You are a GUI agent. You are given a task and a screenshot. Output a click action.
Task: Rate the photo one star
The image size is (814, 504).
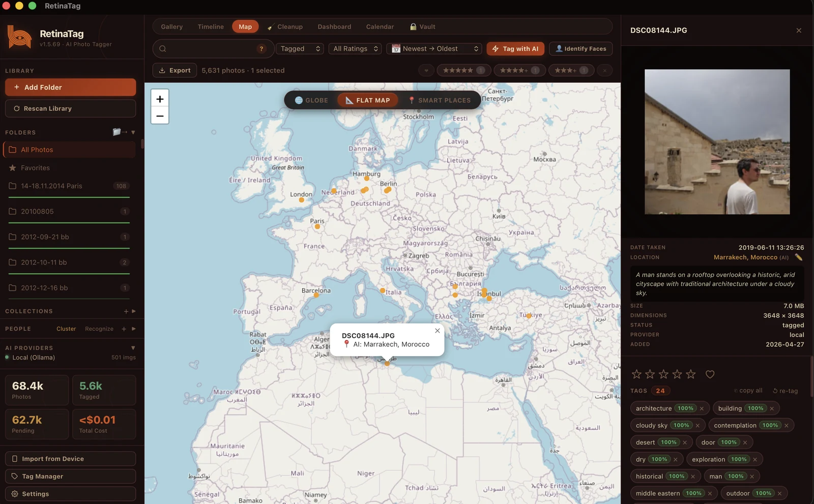tap(636, 374)
